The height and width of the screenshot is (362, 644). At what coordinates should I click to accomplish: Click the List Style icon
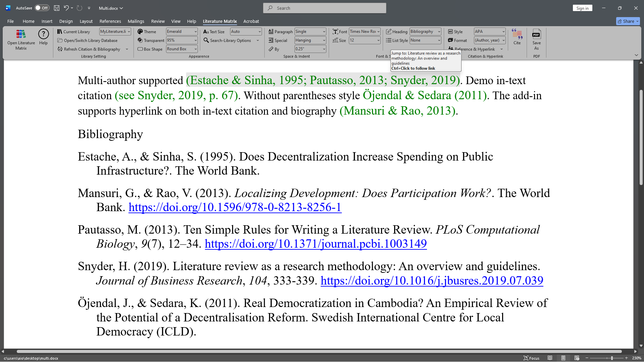(389, 40)
